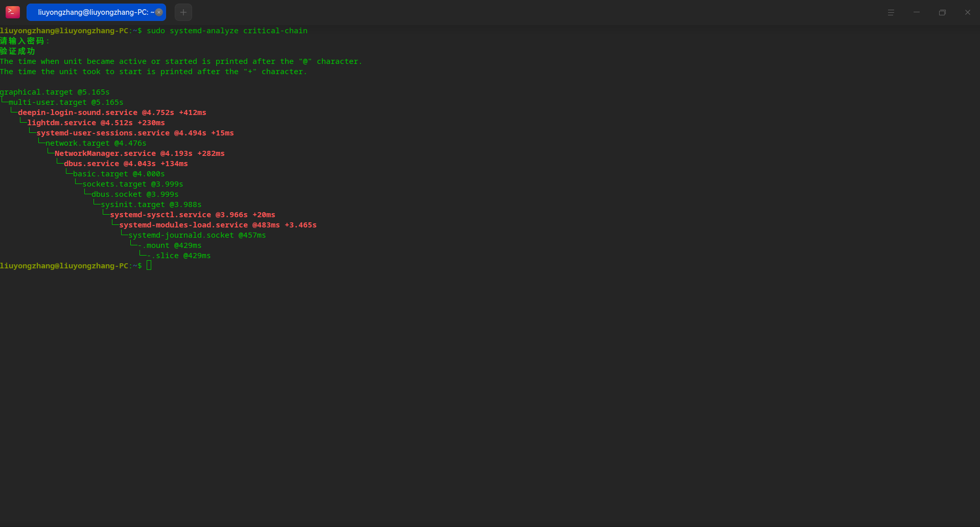Restore down the terminal window

coord(942,12)
